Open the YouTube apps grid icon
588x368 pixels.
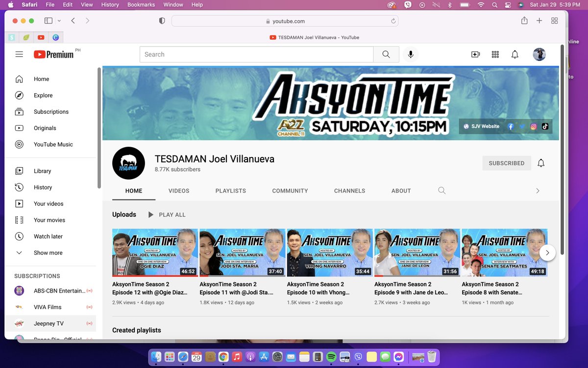[x=495, y=54]
